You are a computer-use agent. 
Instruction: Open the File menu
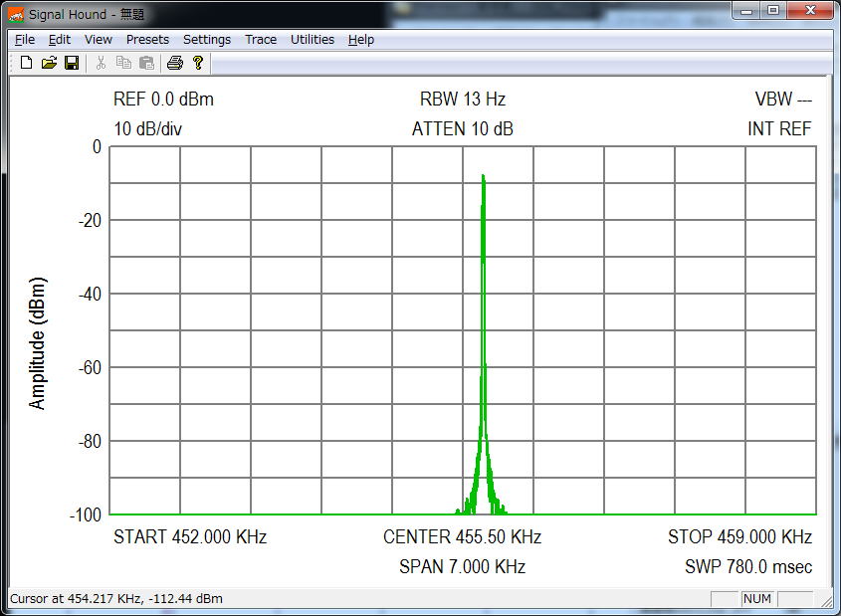25,40
